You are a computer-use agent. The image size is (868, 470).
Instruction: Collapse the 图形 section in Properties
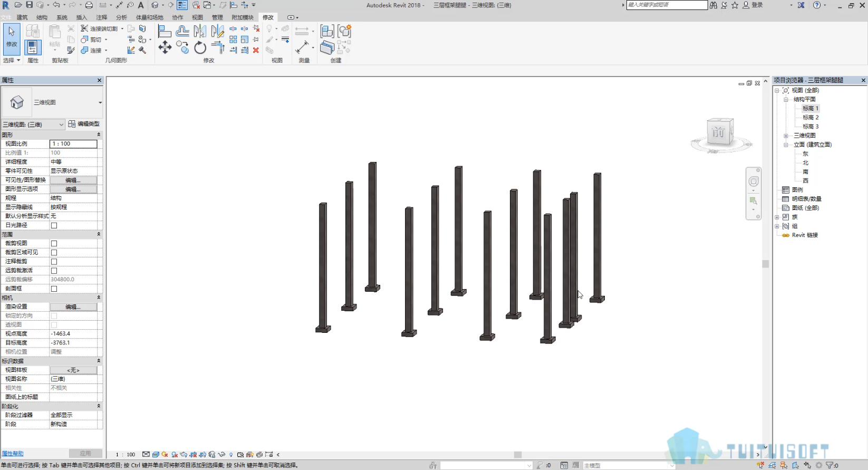click(x=99, y=135)
